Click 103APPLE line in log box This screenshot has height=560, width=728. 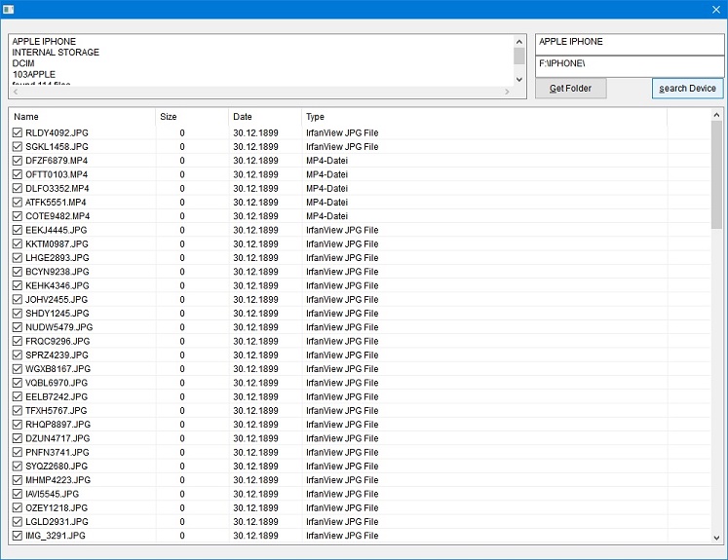click(34, 75)
